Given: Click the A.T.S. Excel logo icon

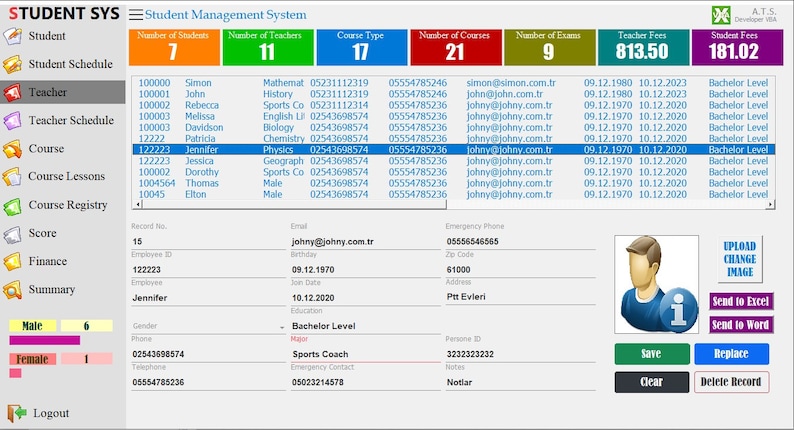Looking at the screenshot, I should click(x=721, y=15).
